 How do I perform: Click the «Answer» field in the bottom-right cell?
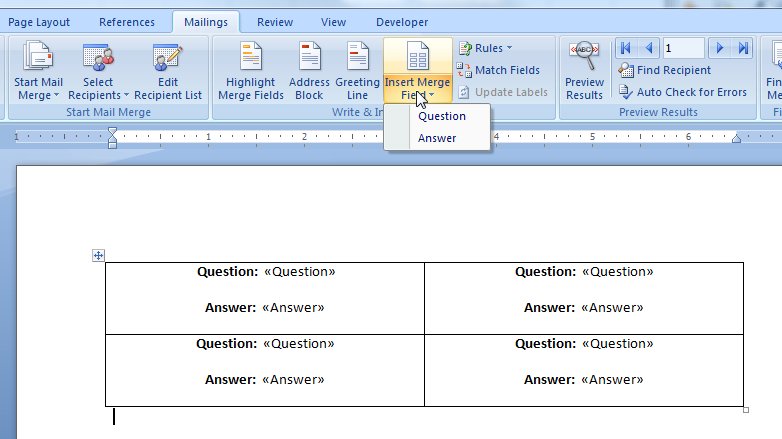pyautogui.click(x=612, y=380)
